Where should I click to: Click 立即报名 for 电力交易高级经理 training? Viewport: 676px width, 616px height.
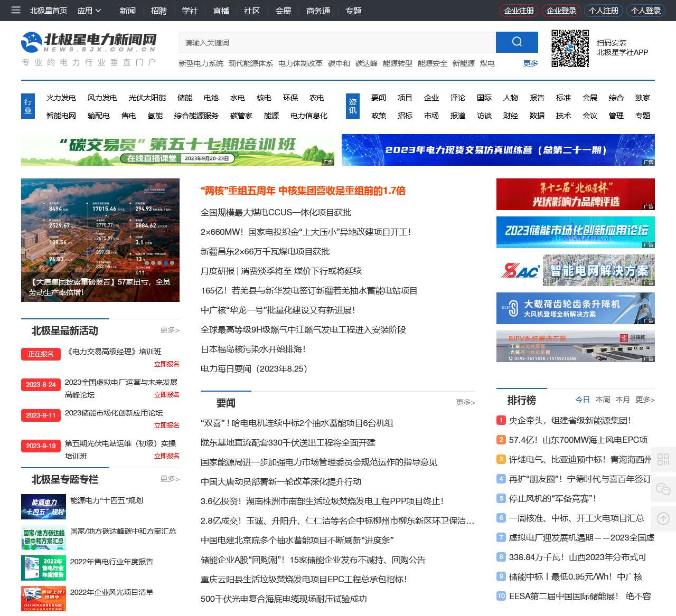167,364
